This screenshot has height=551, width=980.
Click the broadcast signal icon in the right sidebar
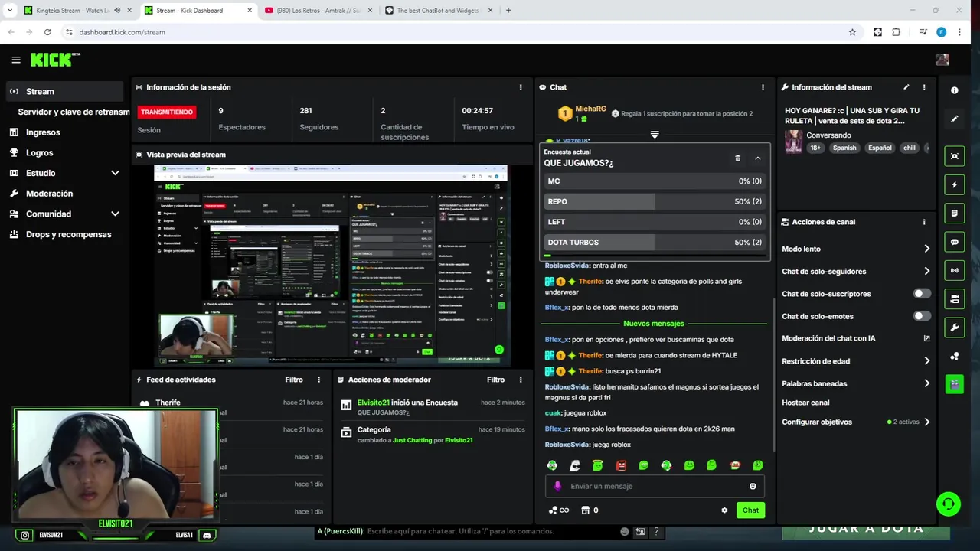point(954,270)
